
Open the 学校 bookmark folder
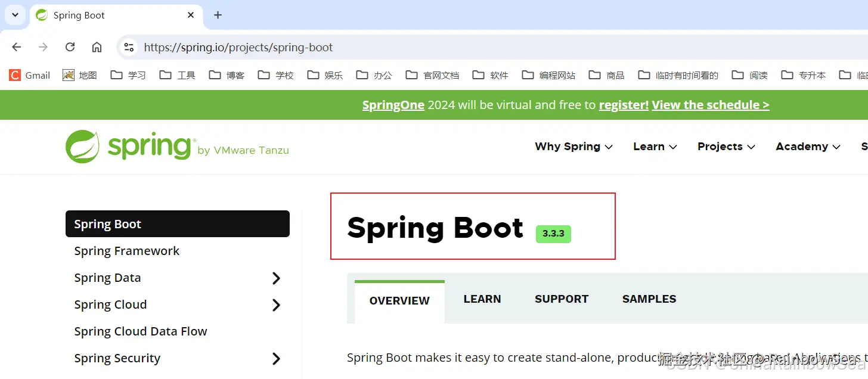click(276, 75)
